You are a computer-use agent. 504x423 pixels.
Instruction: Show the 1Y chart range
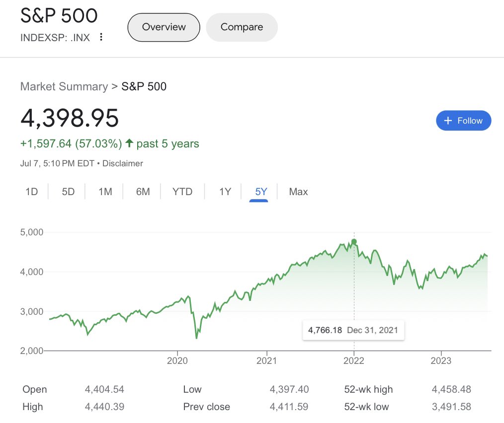pos(225,192)
